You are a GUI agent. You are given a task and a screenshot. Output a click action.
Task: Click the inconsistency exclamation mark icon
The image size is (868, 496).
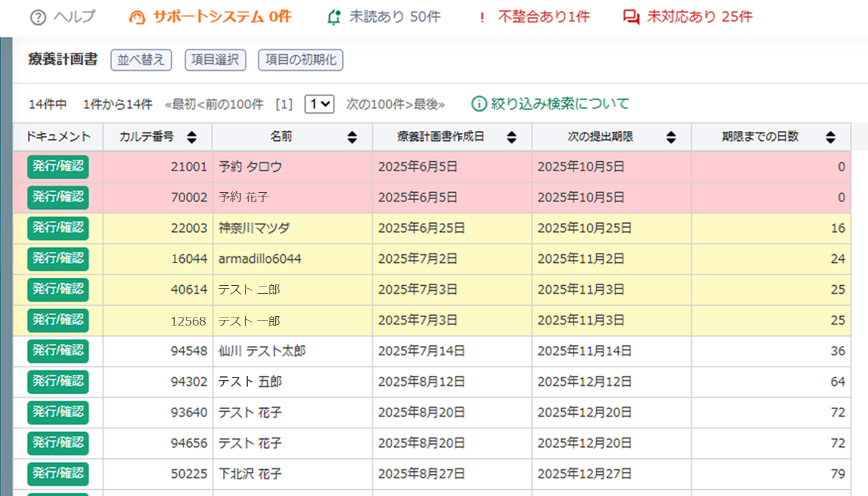click(483, 17)
